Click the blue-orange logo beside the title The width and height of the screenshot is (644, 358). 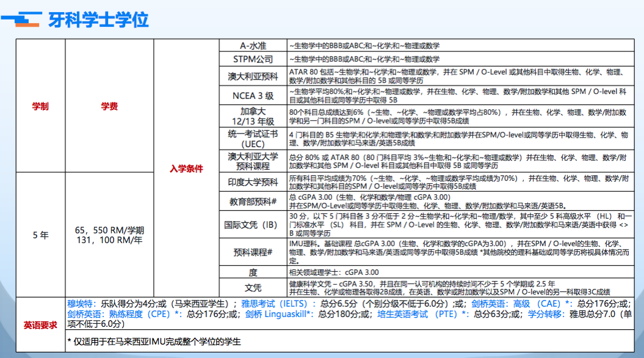[21, 19]
